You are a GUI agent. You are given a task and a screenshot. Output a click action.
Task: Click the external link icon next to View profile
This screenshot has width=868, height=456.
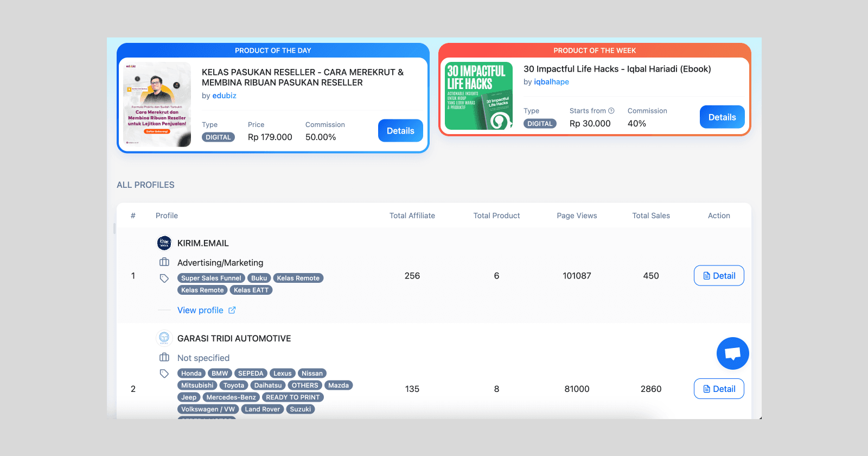point(232,310)
